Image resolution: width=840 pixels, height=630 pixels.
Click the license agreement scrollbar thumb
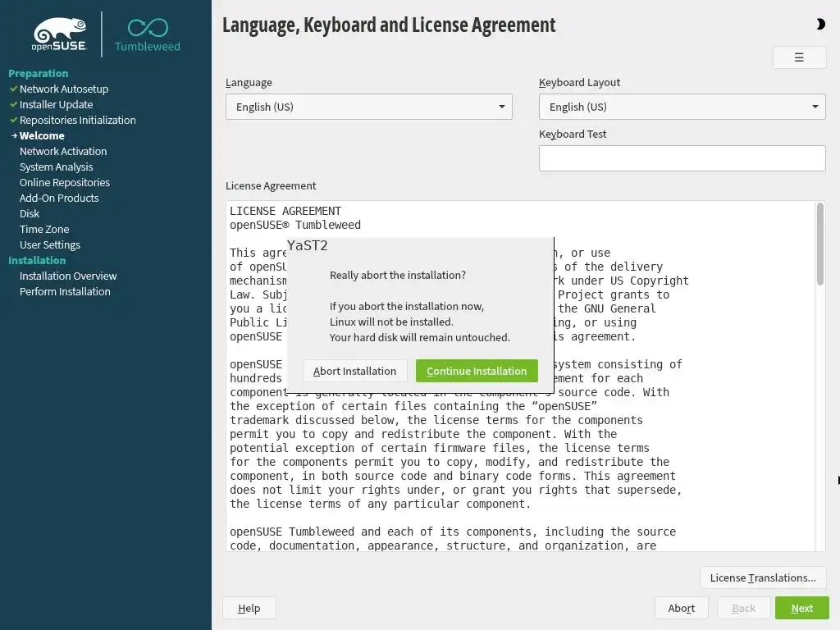(819, 244)
